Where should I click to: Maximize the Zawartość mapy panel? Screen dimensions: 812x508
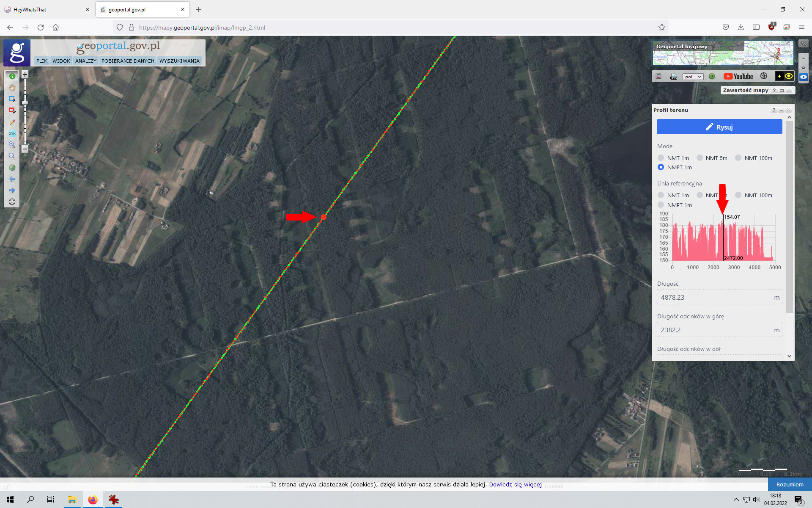point(782,90)
